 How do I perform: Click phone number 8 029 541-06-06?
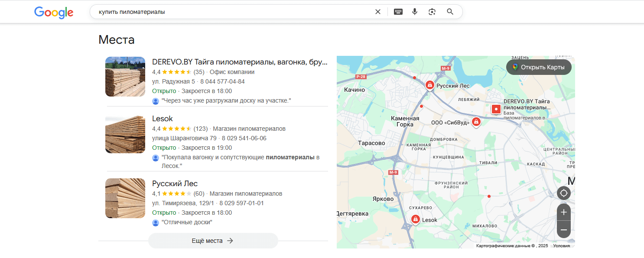(x=244, y=138)
